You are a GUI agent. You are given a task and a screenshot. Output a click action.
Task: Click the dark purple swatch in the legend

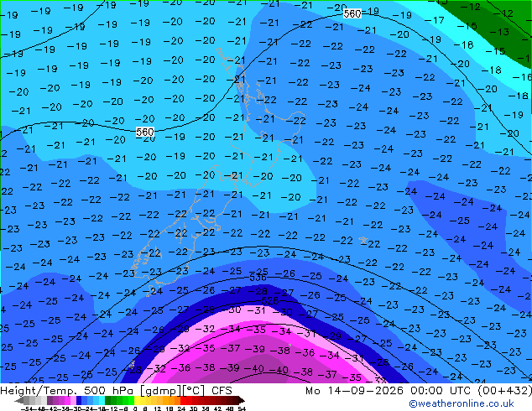pos(50,401)
